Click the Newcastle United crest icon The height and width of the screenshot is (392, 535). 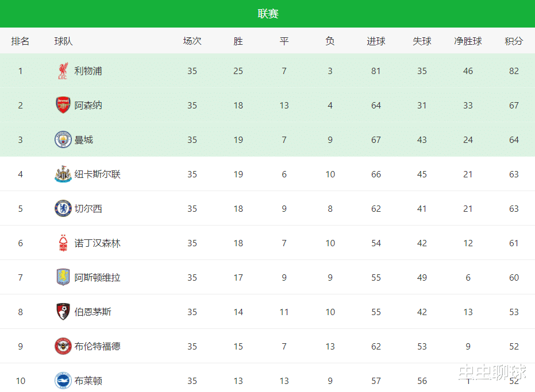[x=63, y=174]
